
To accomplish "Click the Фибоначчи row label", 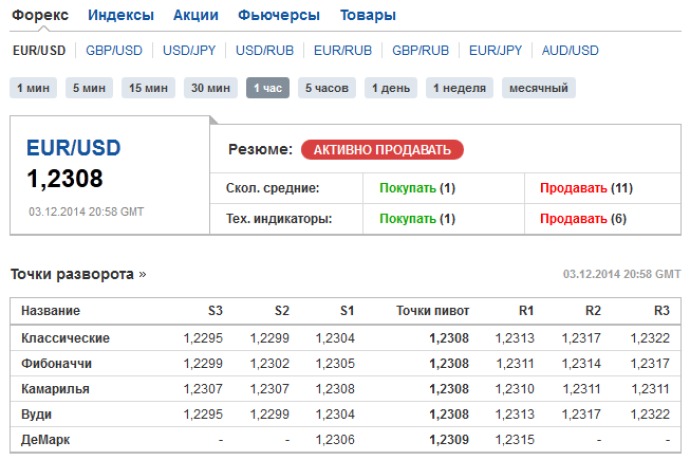I will click(x=56, y=364).
